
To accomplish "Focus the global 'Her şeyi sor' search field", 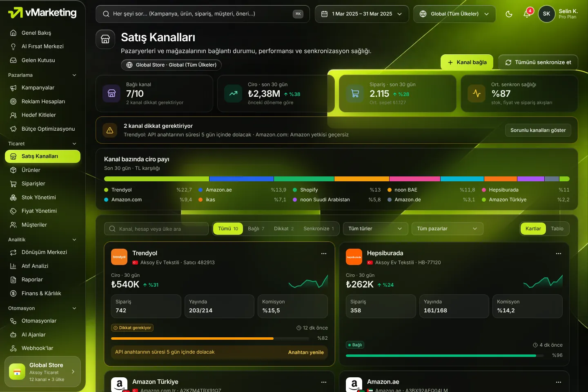I will point(203,14).
